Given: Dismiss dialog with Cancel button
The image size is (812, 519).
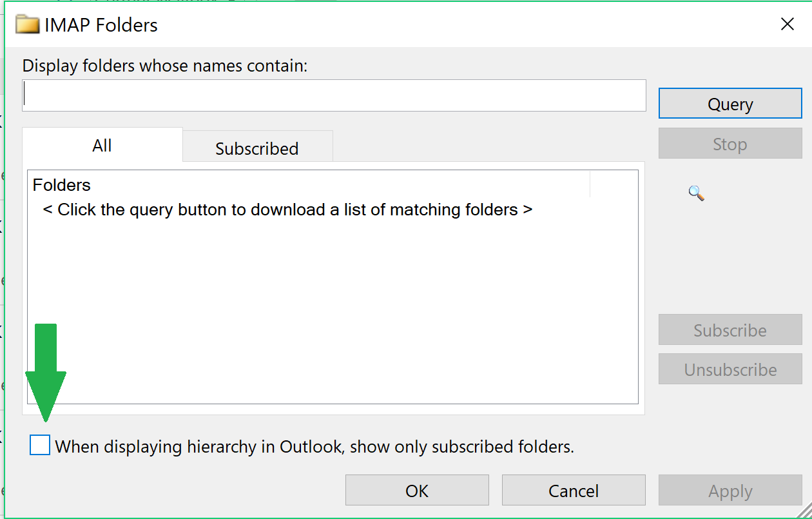Looking at the screenshot, I should point(574,491).
